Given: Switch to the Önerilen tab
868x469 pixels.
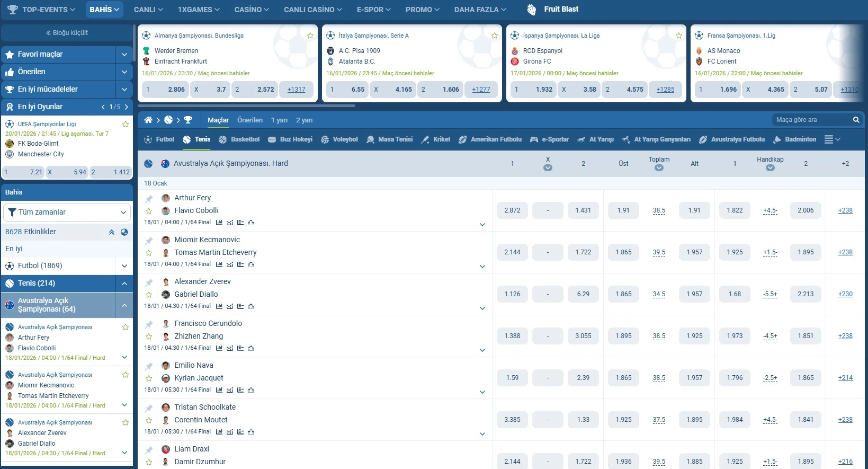Looking at the screenshot, I should 249,120.
